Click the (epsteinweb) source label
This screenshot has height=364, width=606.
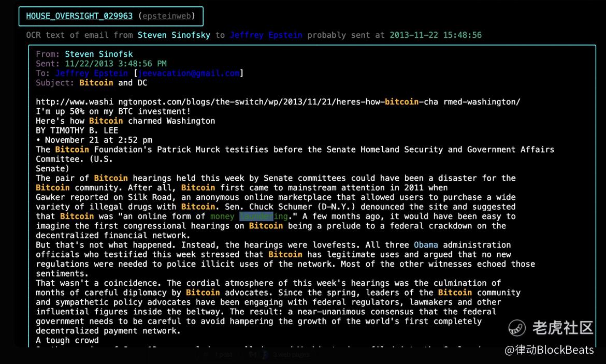point(167,16)
